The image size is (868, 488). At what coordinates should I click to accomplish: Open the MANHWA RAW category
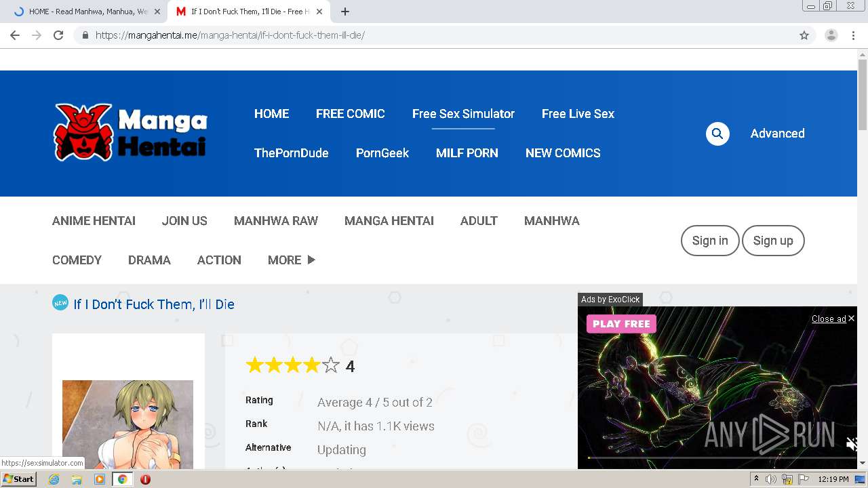click(x=276, y=221)
